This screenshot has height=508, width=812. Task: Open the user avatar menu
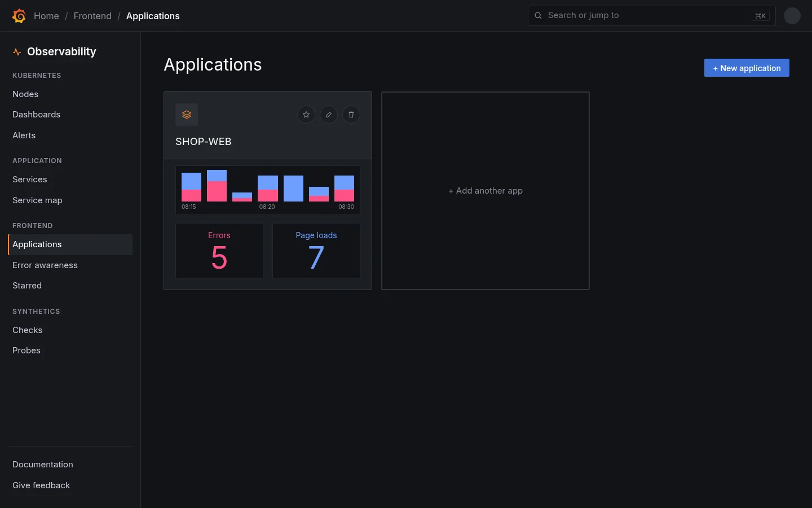[x=792, y=16]
